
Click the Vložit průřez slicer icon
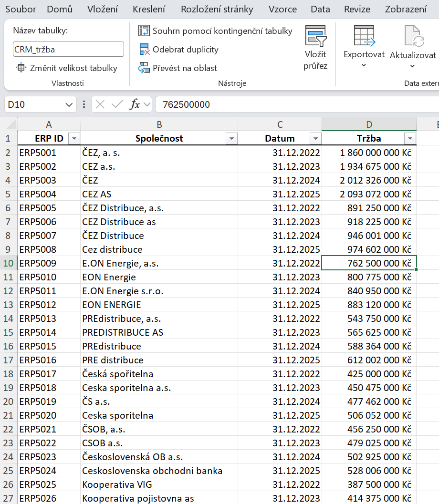point(315,36)
